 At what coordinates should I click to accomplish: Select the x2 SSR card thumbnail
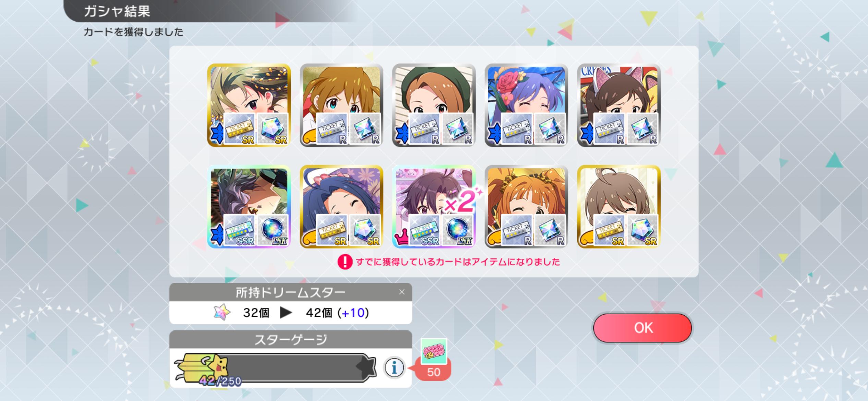click(434, 207)
